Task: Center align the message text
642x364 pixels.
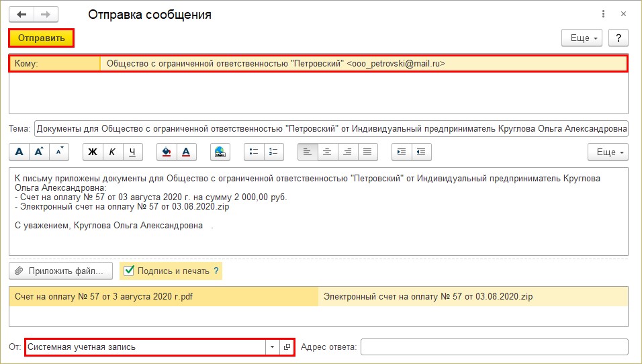Action: [327, 152]
